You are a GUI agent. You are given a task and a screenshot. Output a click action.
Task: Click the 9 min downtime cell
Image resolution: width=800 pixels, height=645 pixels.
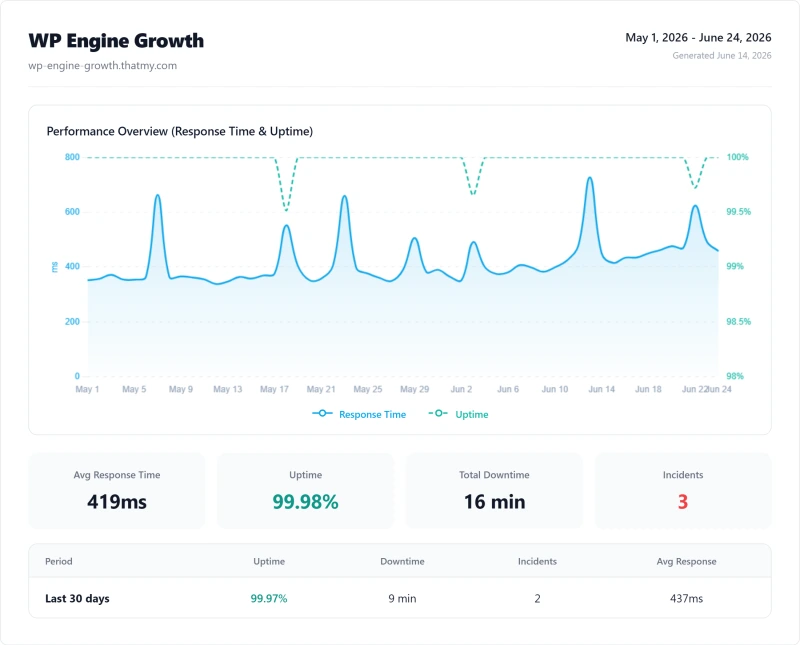pyautogui.click(x=402, y=599)
